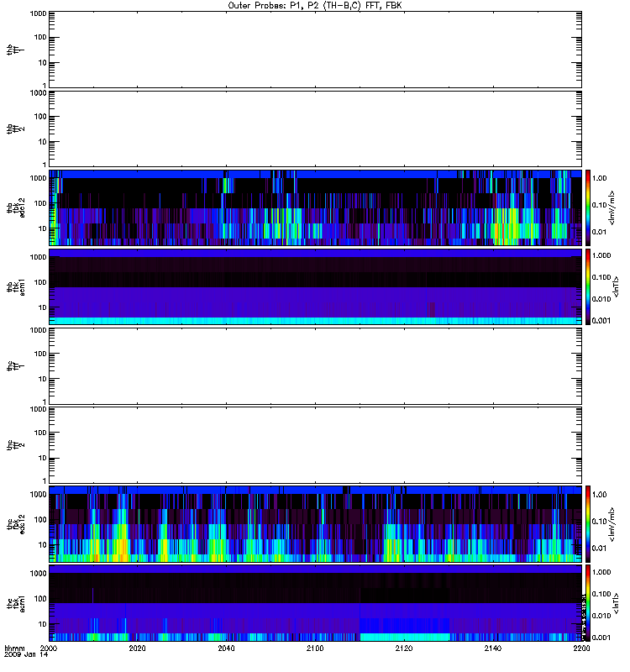
Task: Click the thc fbk scm1 y-axis title
Action: pos(16,603)
